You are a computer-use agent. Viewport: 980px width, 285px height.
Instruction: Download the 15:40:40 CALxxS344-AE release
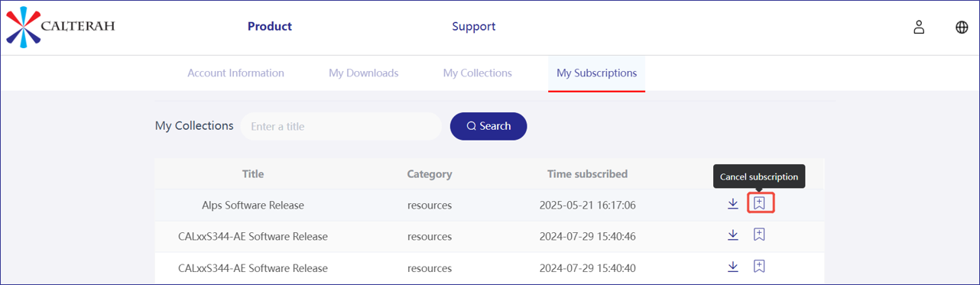(733, 267)
